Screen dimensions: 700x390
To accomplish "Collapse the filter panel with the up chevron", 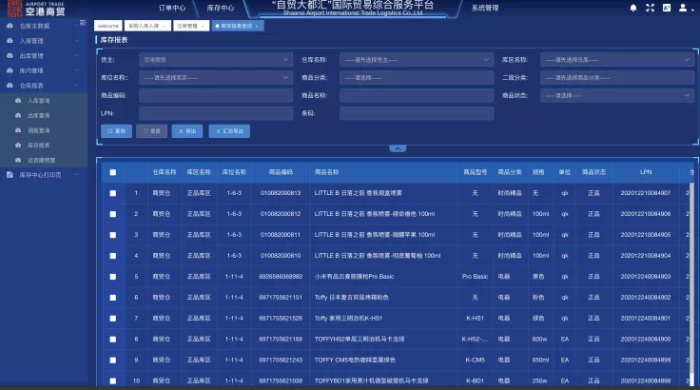I will point(398,149).
